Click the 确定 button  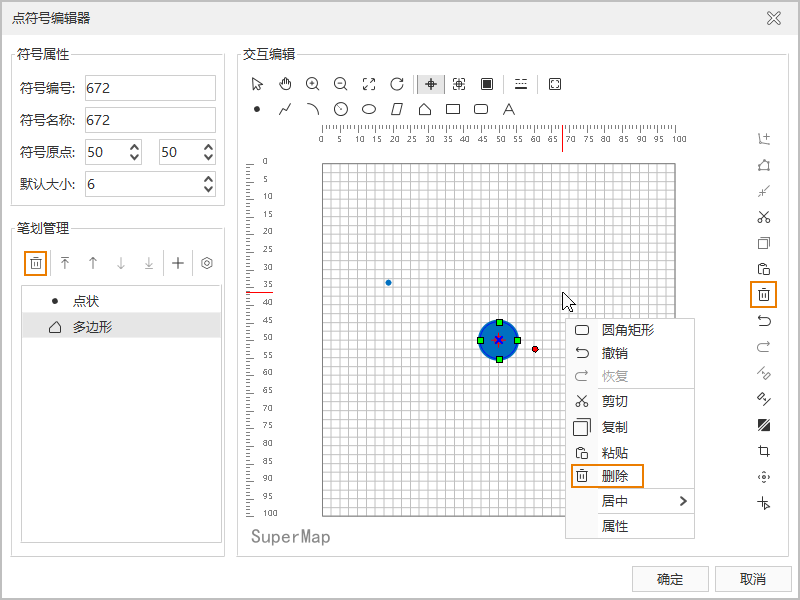[x=670, y=579]
